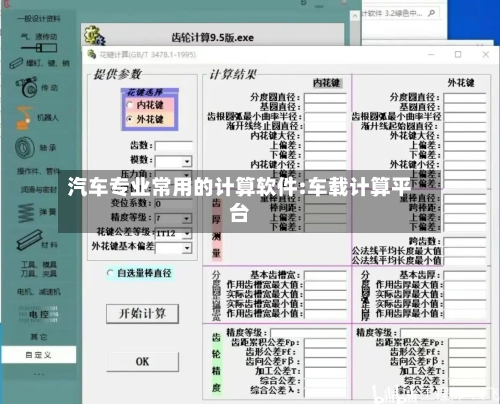The image size is (500, 404).
Task: Click the sidebar ellipsis more item
Action: (x=39, y=375)
